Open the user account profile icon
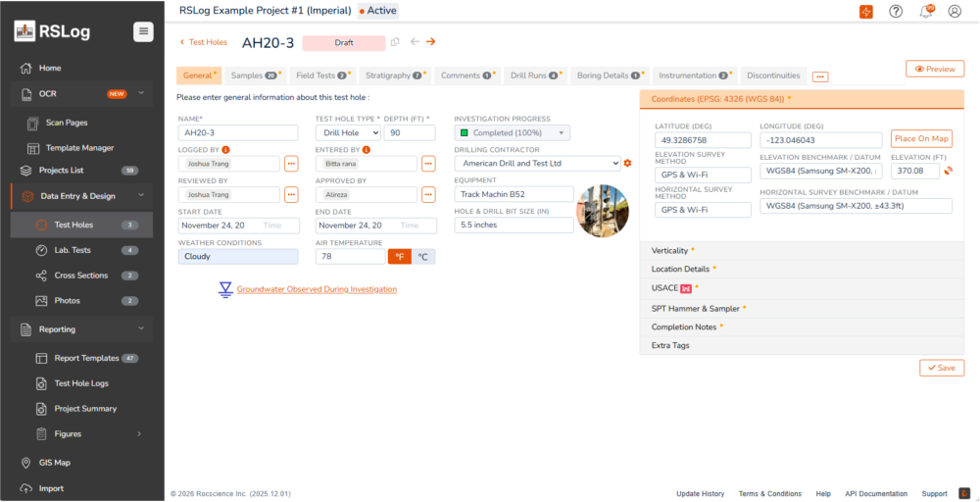This screenshot has width=980, height=502. point(955,12)
